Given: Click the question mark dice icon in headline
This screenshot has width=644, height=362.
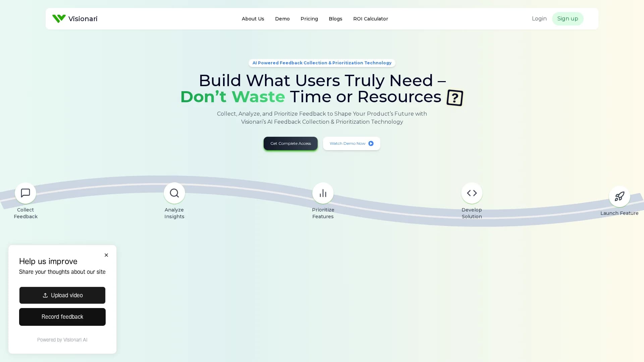Looking at the screenshot, I should point(455,98).
